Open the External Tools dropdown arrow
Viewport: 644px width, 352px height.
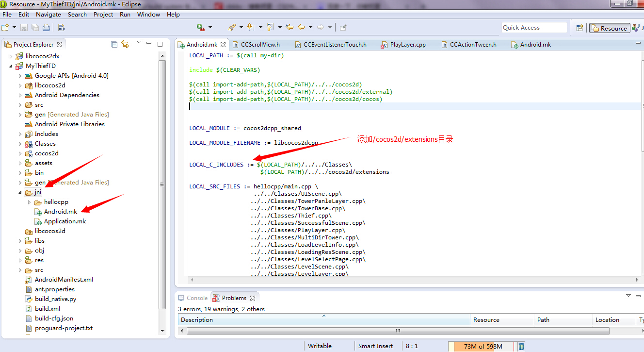210,28
